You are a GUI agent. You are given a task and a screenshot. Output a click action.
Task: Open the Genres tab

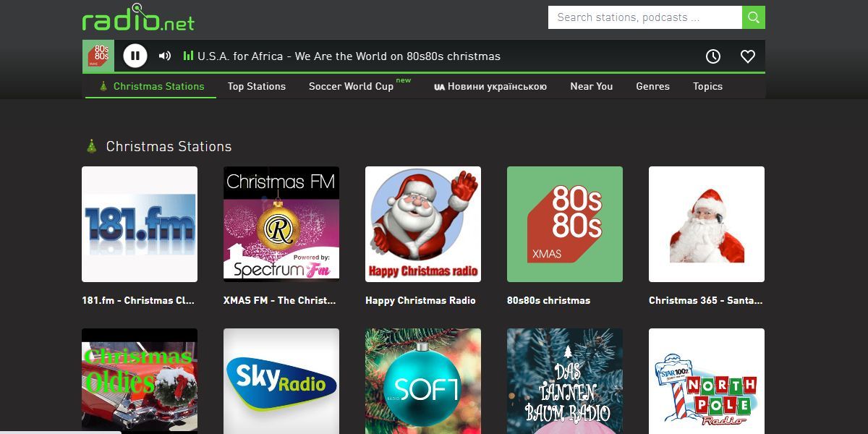click(653, 86)
